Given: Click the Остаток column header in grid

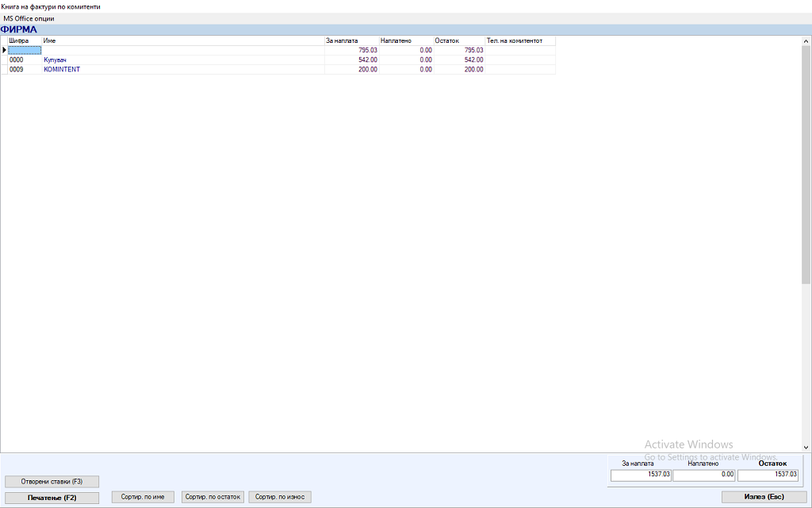Looking at the screenshot, I should (458, 40).
